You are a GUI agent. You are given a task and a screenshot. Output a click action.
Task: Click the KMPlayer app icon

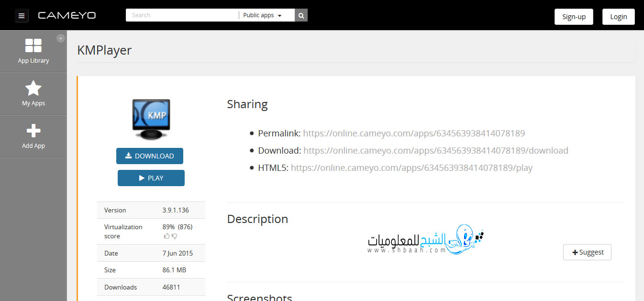tap(151, 119)
